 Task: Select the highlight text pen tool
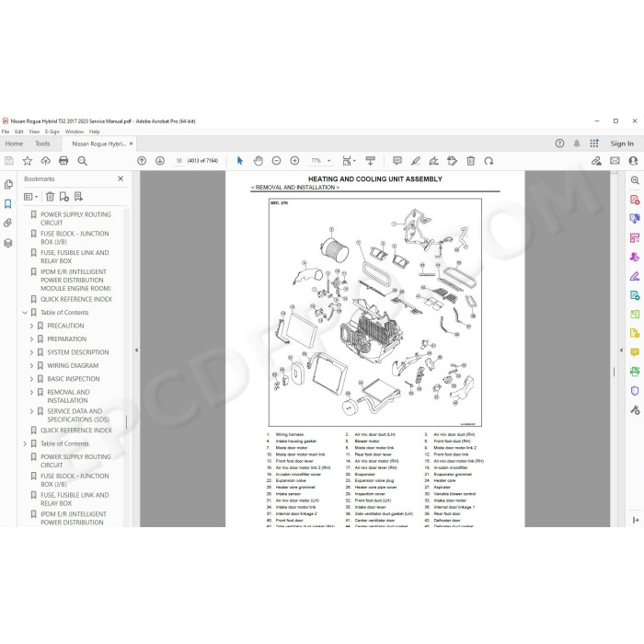416,161
